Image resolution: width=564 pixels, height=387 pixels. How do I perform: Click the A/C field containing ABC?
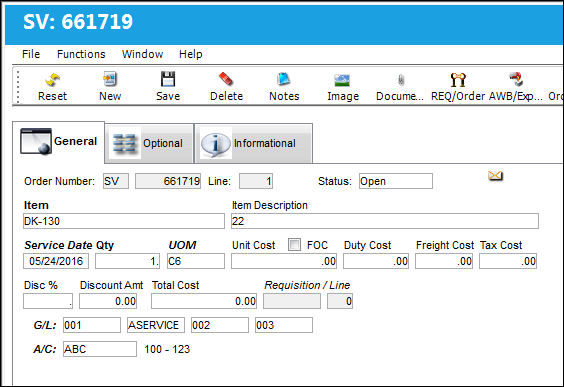pos(100,349)
